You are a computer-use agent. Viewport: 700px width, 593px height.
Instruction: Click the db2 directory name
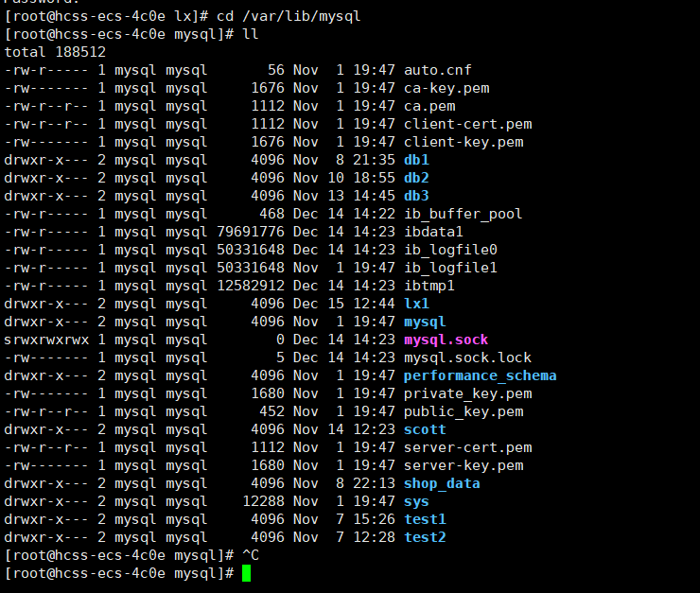point(416,178)
